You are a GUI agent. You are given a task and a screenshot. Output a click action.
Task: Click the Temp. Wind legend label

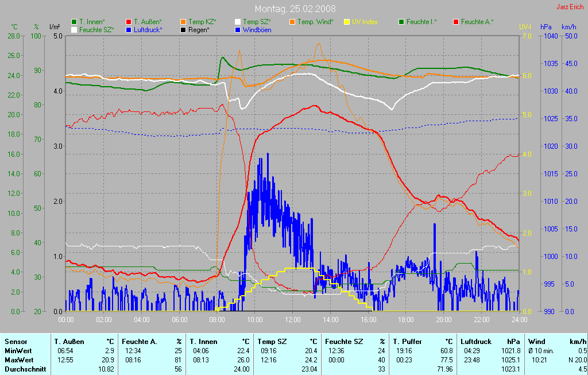pyautogui.click(x=315, y=22)
